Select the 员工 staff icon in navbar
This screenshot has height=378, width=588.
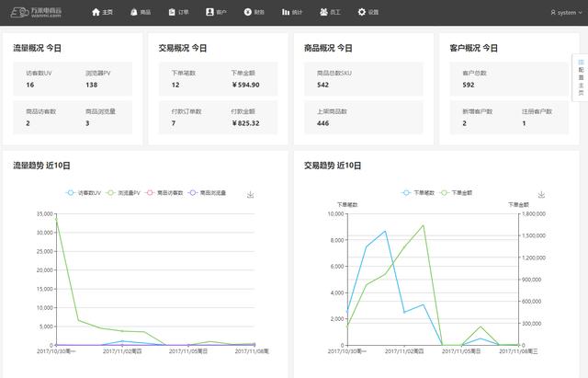click(x=322, y=12)
